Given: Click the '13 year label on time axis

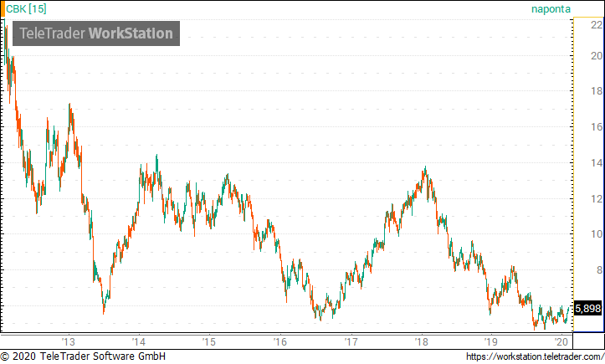Looking at the screenshot, I should 69,342.
